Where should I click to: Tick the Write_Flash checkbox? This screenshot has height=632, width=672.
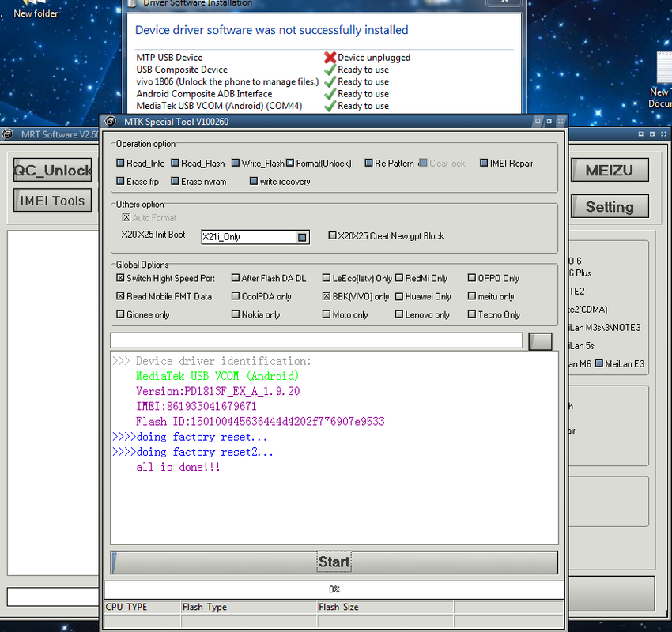point(236,164)
